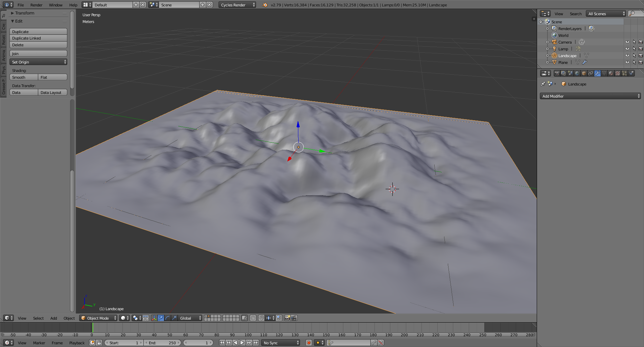Apply Smooth shading
The image size is (644, 347).
[x=24, y=77]
